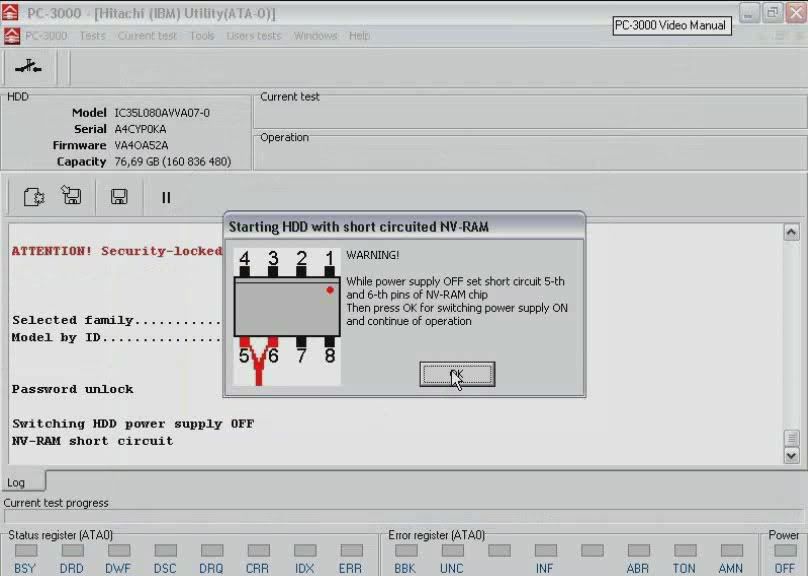Screen dimensions: 808x576
Task: Switch to the Log tab
Action: click(x=23, y=482)
